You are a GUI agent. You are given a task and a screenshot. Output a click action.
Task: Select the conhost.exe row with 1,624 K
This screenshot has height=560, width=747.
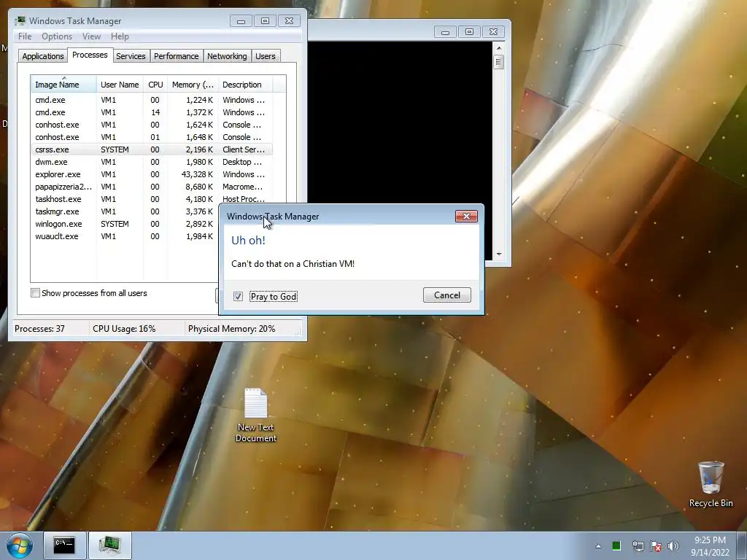(152, 125)
